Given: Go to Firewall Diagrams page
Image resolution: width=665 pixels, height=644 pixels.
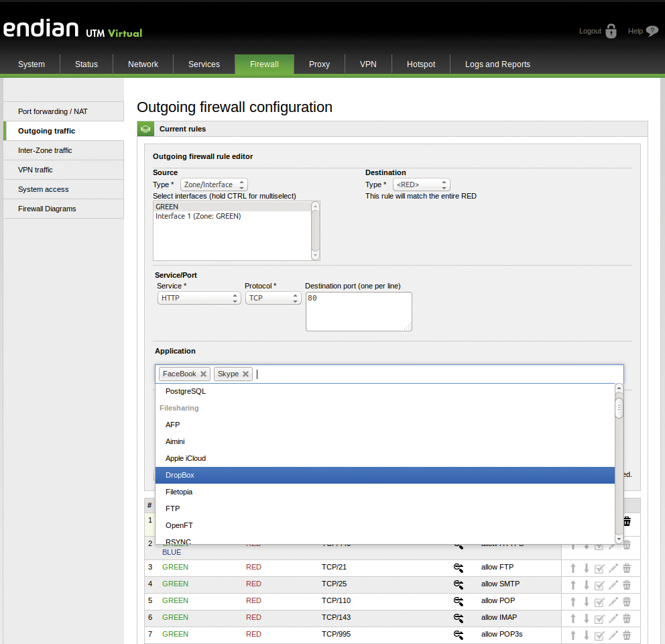Looking at the screenshot, I should pyautogui.click(x=64, y=209).
